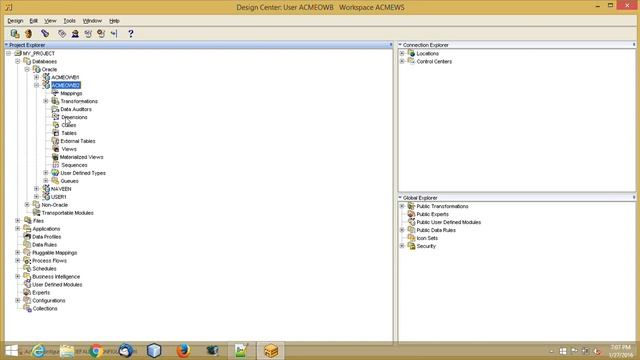
Task: Select the Data Auditors item
Action: 76,109
